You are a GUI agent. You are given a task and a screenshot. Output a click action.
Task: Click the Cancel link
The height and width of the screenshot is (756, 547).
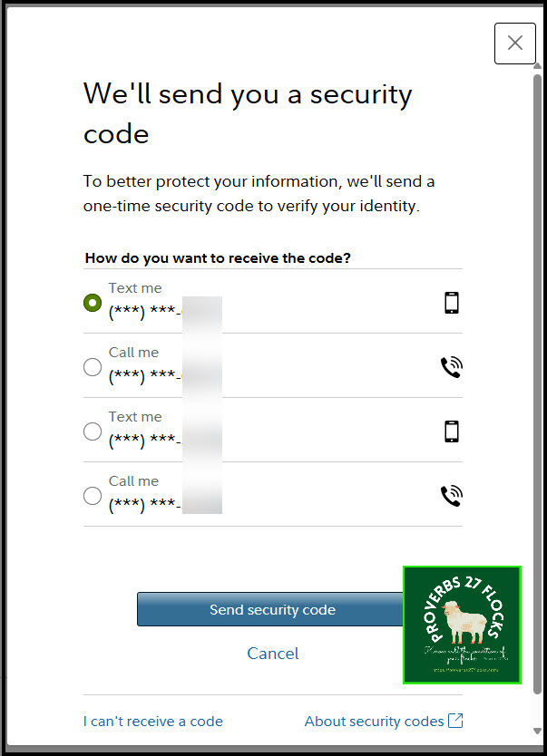(273, 654)
